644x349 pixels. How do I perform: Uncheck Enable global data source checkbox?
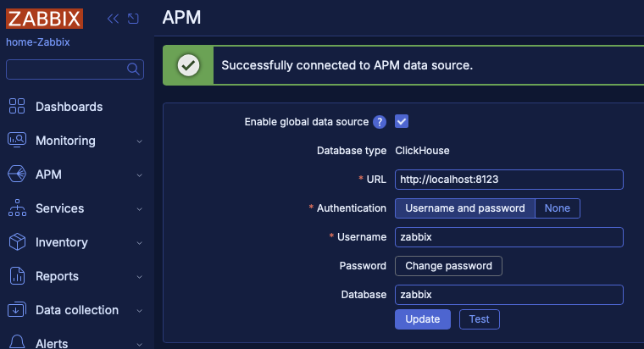click(x=402, y=121)
